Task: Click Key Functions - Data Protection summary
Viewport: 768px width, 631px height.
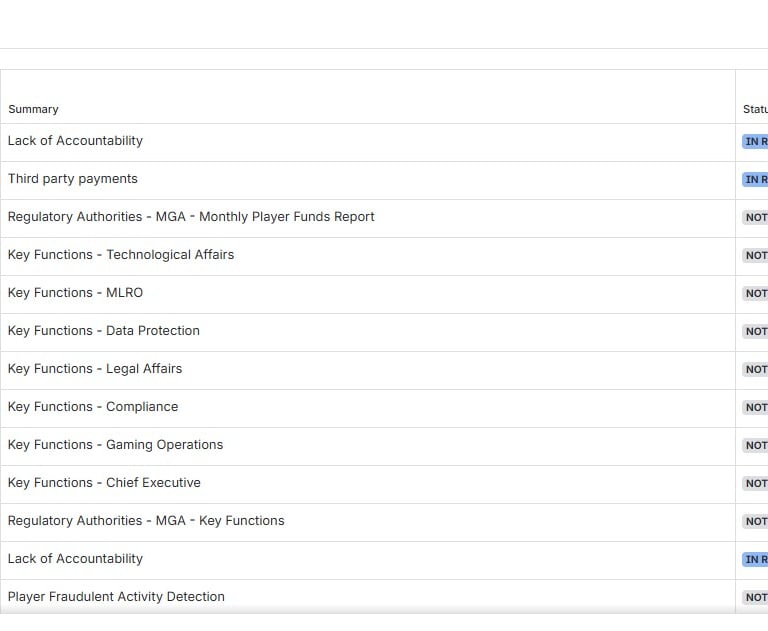Action: click(x=104, y=331)
